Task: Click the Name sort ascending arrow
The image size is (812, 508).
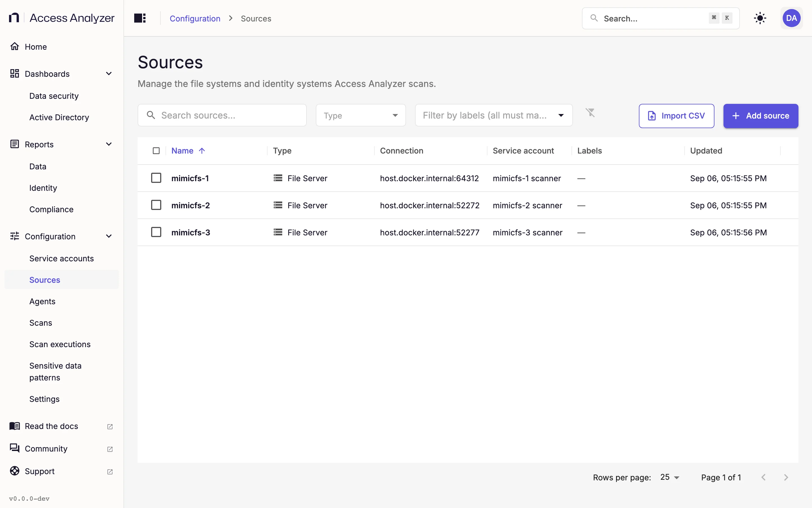Action: pyautogui.click(x=202, y=151)
